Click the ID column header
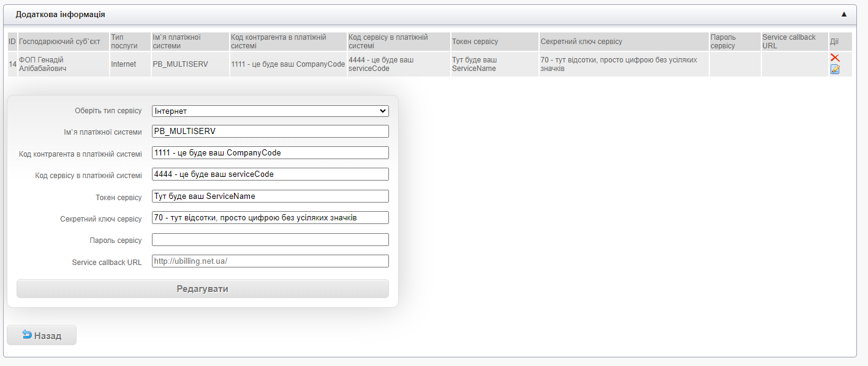Image resolution: width=868 pixels, height=366 pixels. coord(12,42)
